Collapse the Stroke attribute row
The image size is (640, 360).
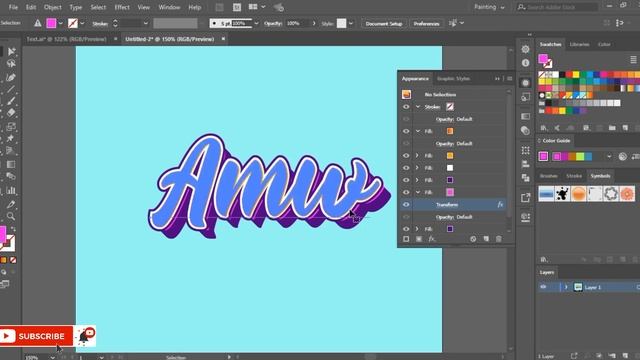click(418, 107)
